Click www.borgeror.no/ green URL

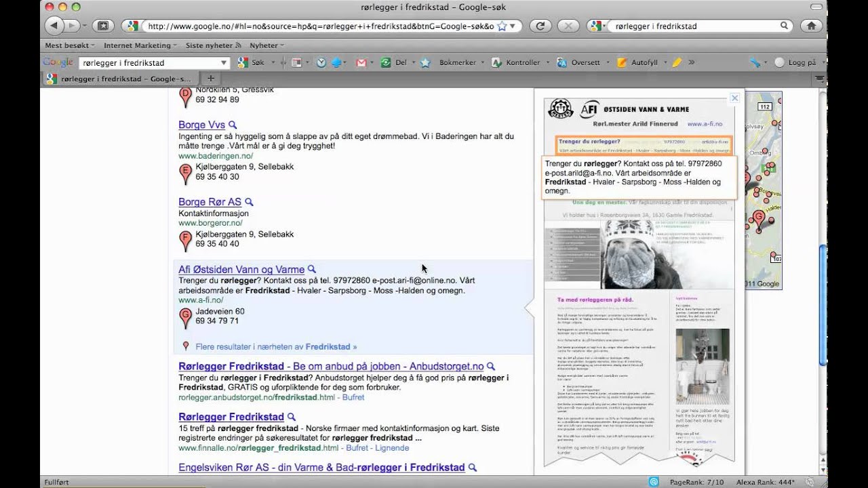pyautogui.click(x=210, y=223)
